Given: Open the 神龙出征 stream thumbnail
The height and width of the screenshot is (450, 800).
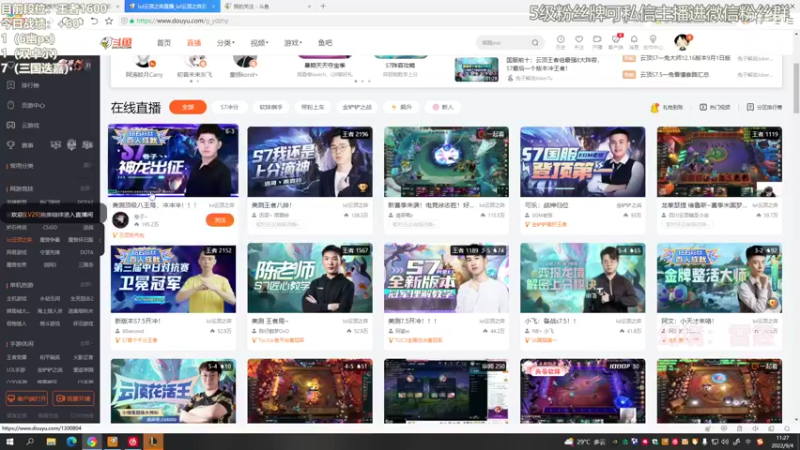Looking at the screenshot, I should [173, 160].
